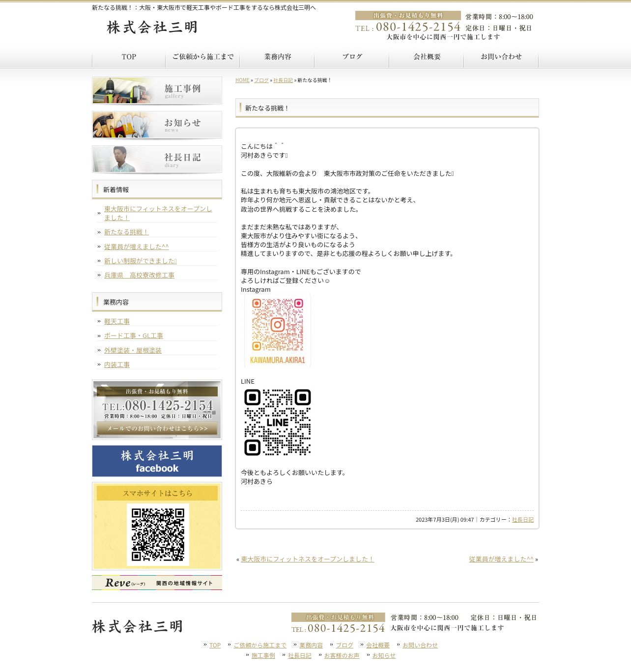Open 業務内容 in the top navigation bar
631x672 pixels.
[x=278, y=57]
